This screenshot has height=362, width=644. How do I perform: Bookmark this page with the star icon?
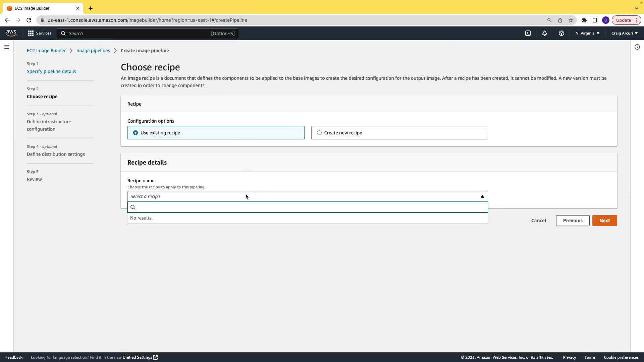[x=571, y=20]
